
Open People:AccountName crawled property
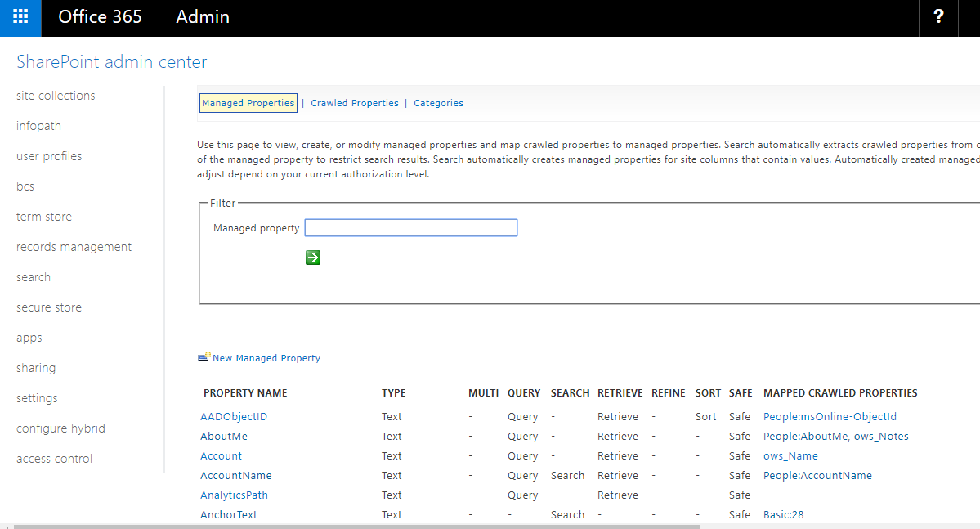[817, 476]
